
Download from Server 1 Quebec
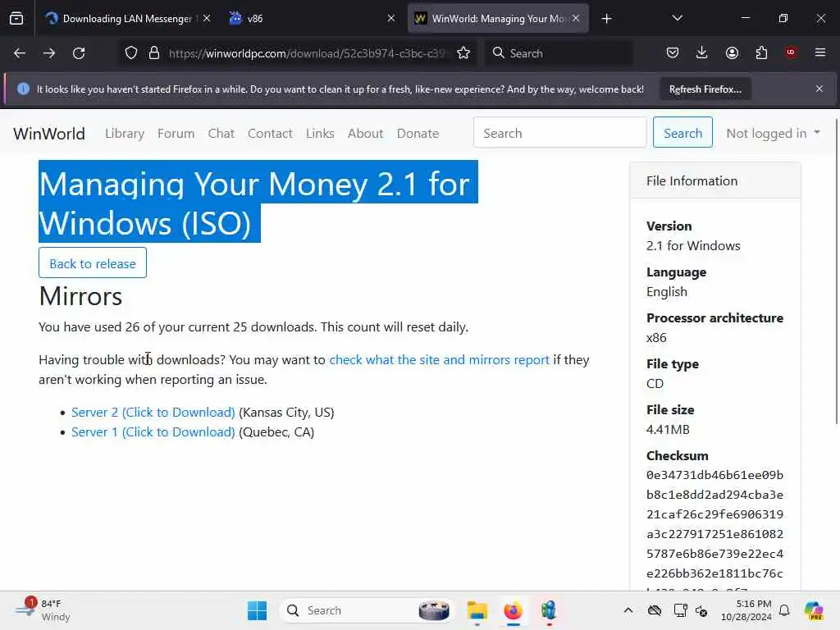[153, 431]
